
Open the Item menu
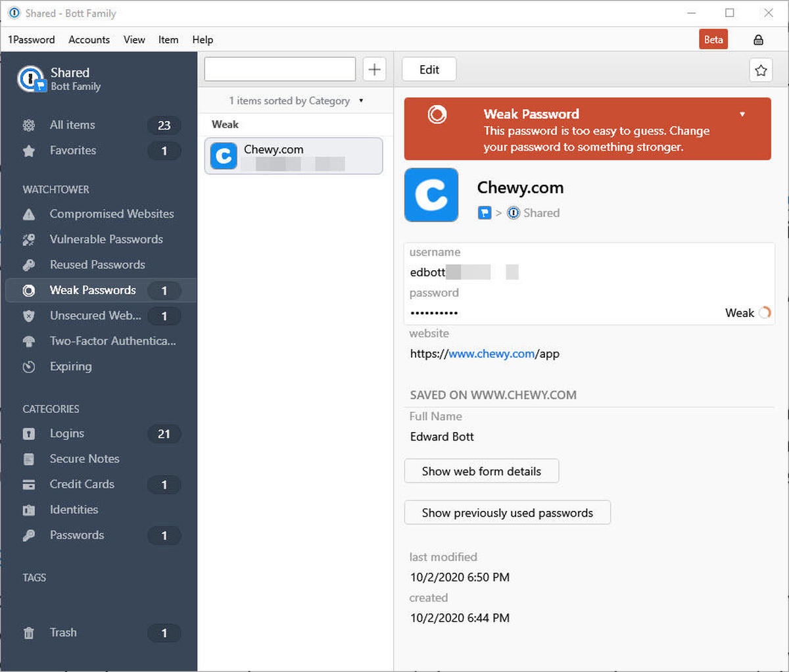point(168,40)
